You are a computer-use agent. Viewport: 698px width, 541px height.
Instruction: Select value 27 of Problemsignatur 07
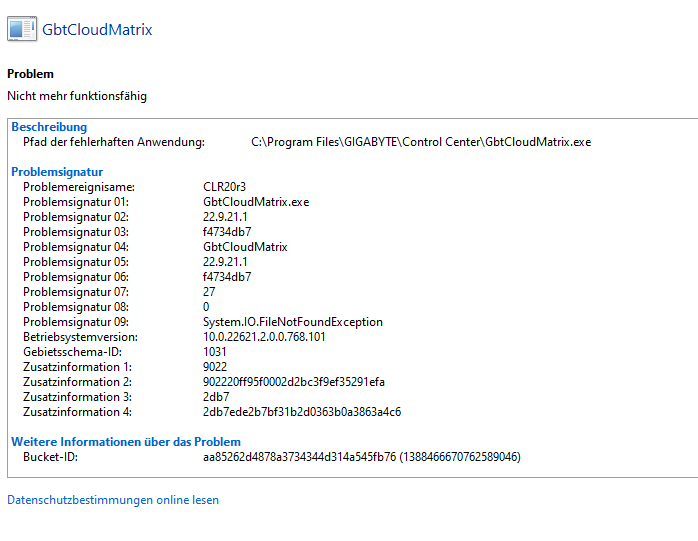pyautogui.click(x=209, y=292)
